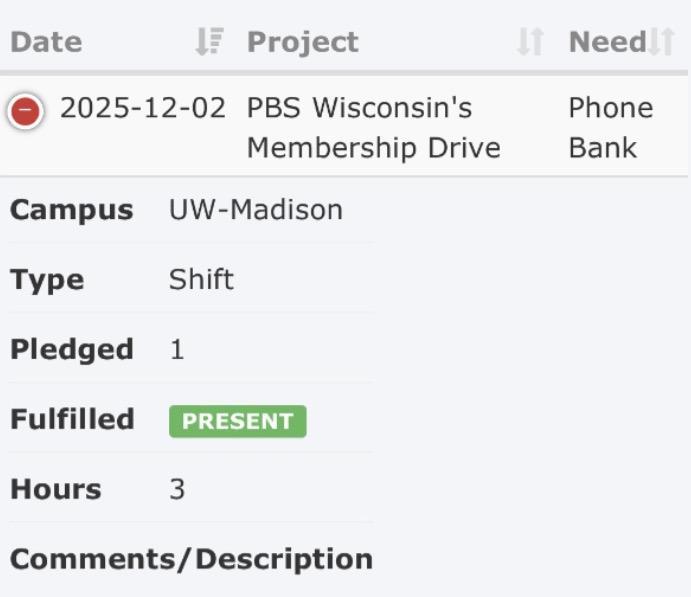Select the UW-Madison campus value
The height and width of the screenshot is (597, 691).
[256, 210]
